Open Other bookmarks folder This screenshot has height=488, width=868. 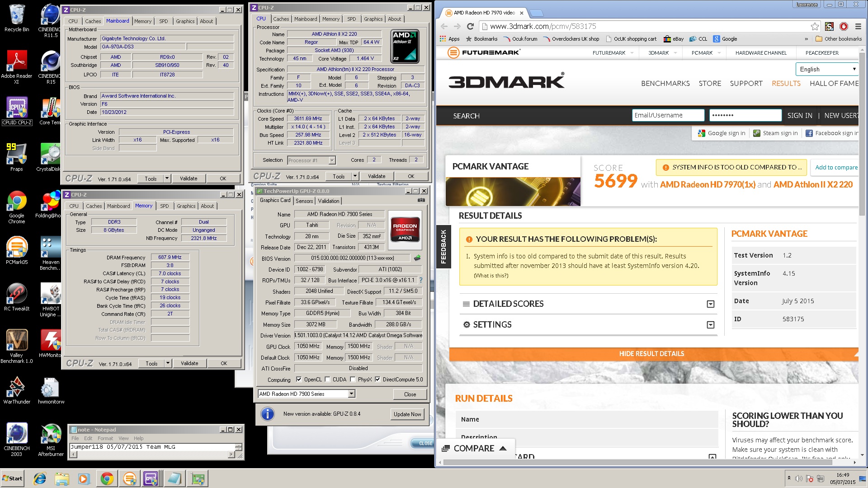[x=839, y=39]
